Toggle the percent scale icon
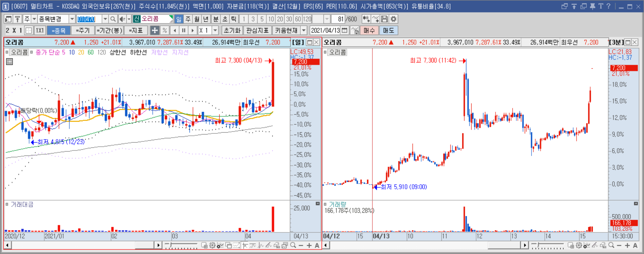 [164, 30]
